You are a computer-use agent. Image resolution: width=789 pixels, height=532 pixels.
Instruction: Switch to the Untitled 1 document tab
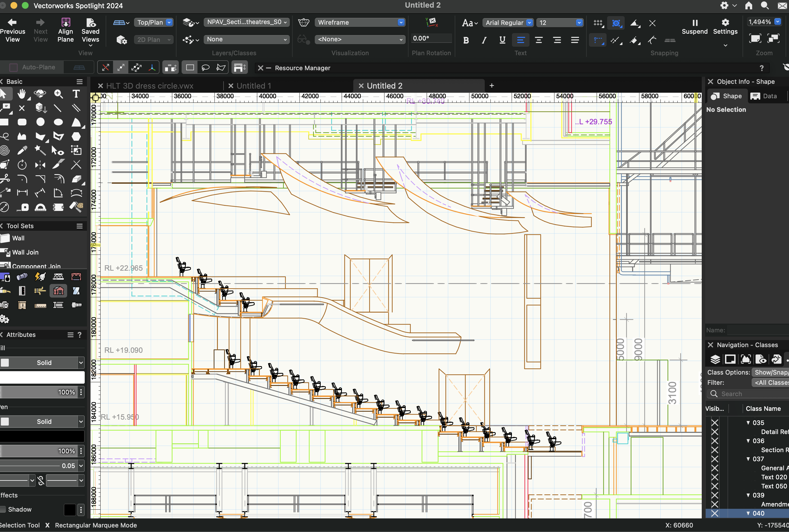click(x=253, y=86)
